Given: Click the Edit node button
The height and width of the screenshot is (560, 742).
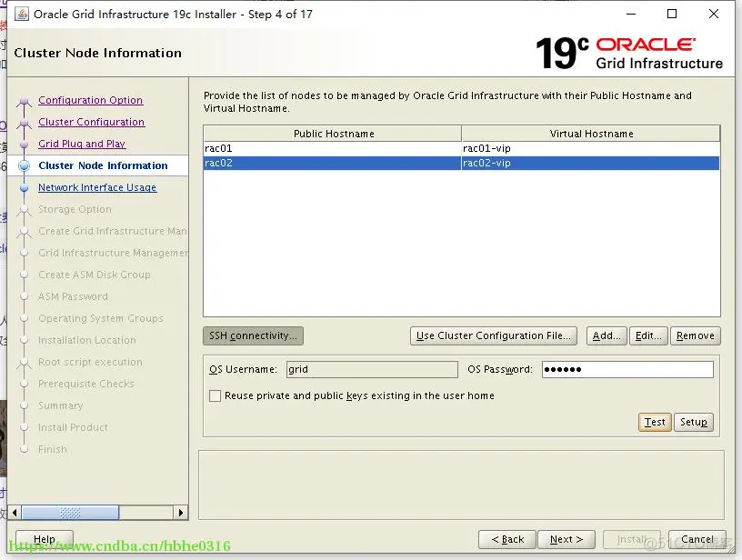Looking at the screenshot, I should tap(648, 335).
